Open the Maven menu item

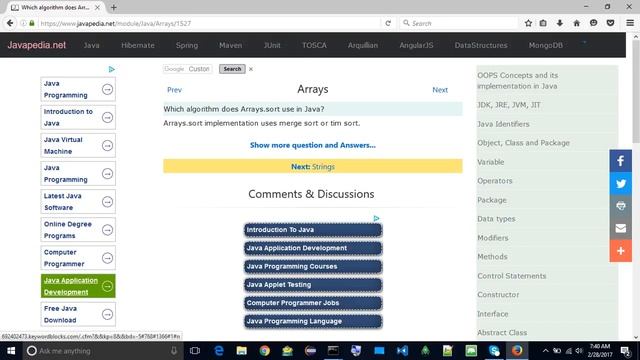tap(231, 45)
